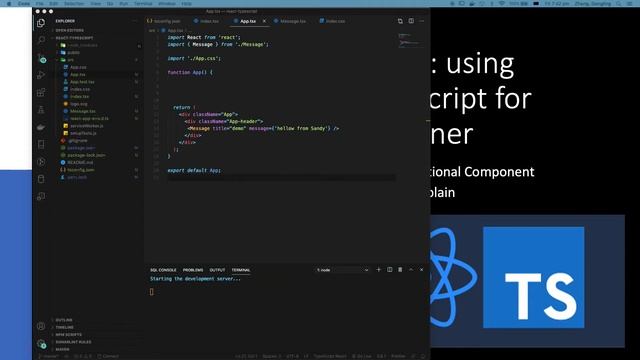Switch to the Message.tsx editor tab
The width and height of the screenshot is (640, 360).
pyautogui.click(x=290, y=21)
